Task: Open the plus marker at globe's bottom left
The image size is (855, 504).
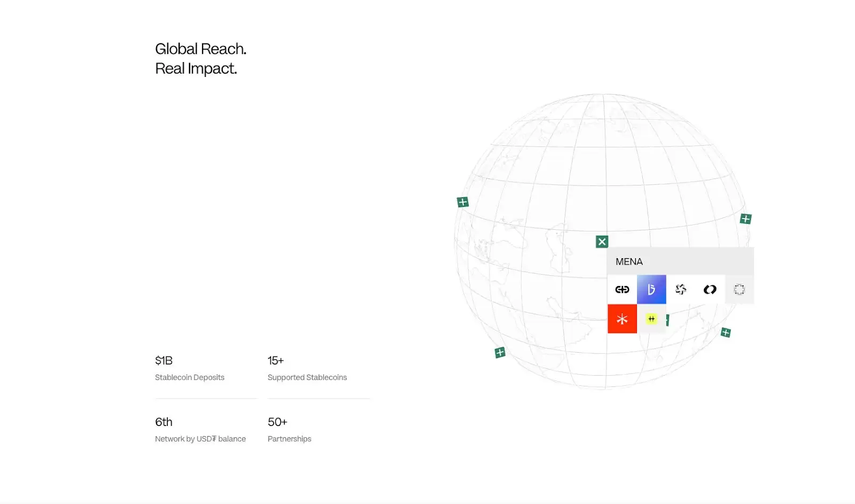Action: [500, 353]
